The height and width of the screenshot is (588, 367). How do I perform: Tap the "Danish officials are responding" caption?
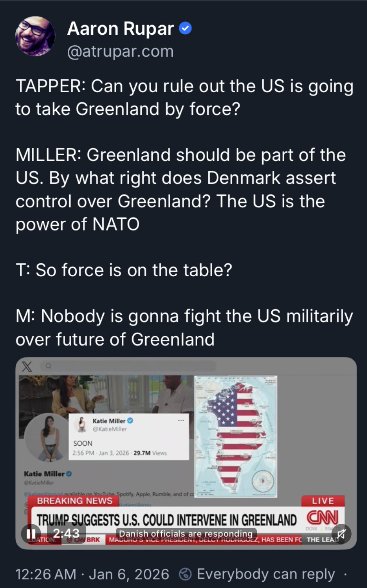(x=186, y=534)
